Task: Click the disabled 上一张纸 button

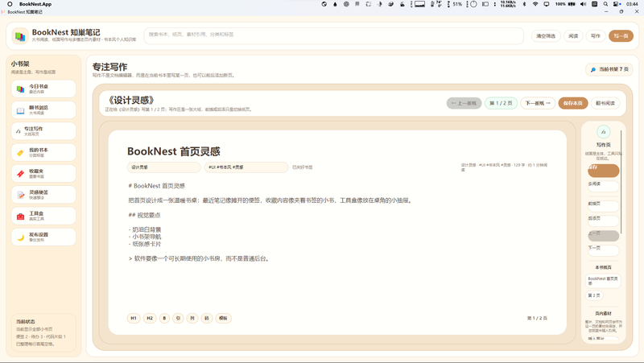Action: [464, 103]
